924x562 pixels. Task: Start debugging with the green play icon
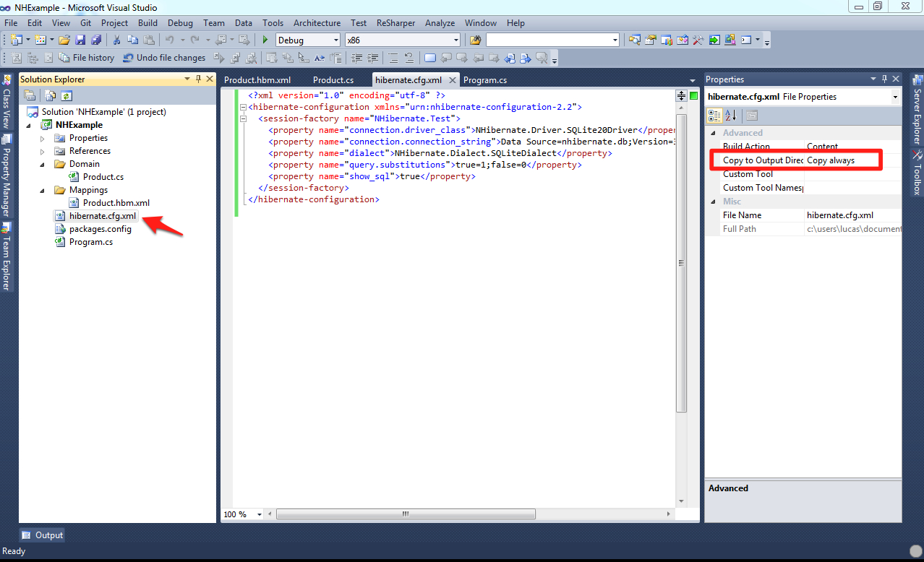point(265,40)
